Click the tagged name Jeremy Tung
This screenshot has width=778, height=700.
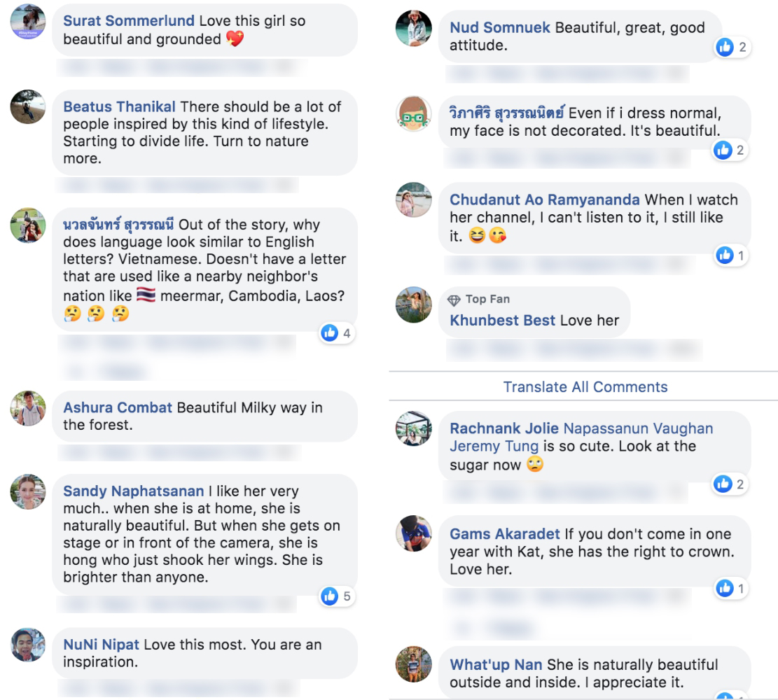pos(494,446)
